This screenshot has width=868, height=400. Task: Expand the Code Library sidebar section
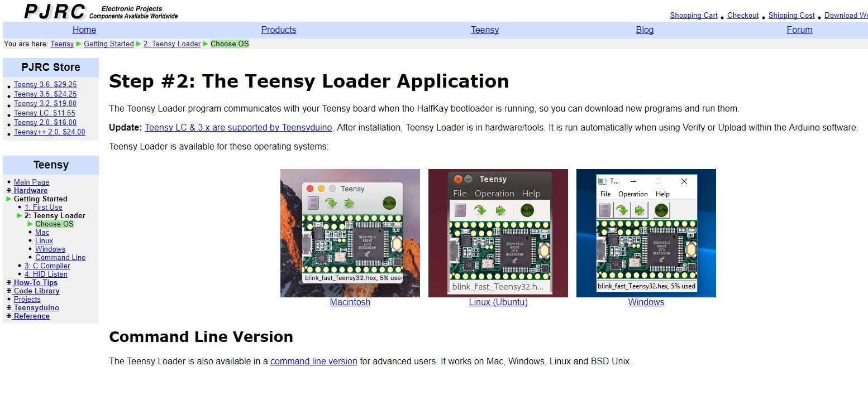tap(9, 291)
